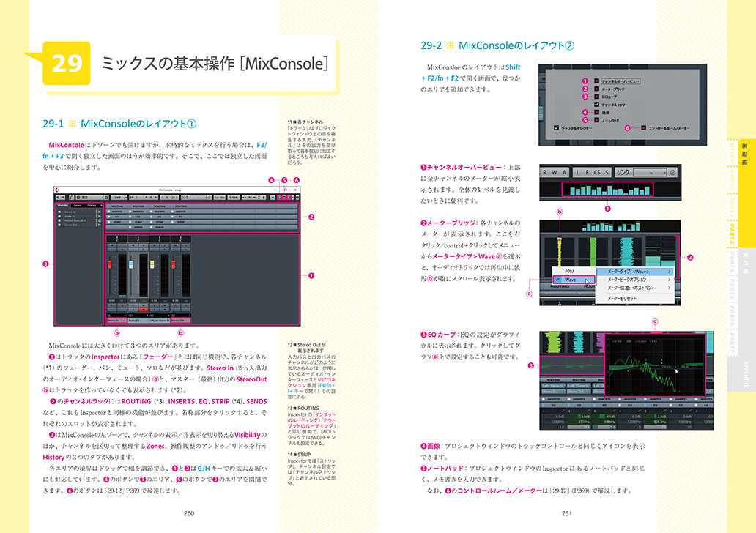The width and height of the screenshot is (756, 533).
Task: Toggle the EQカーブ checkbox
Action: [x=596, y=97]
